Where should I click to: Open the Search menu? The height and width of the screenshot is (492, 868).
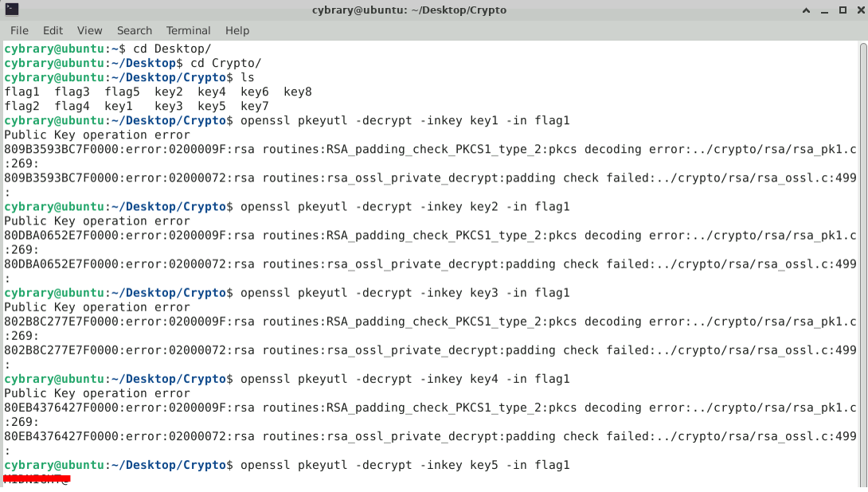[x=134, y=30]
